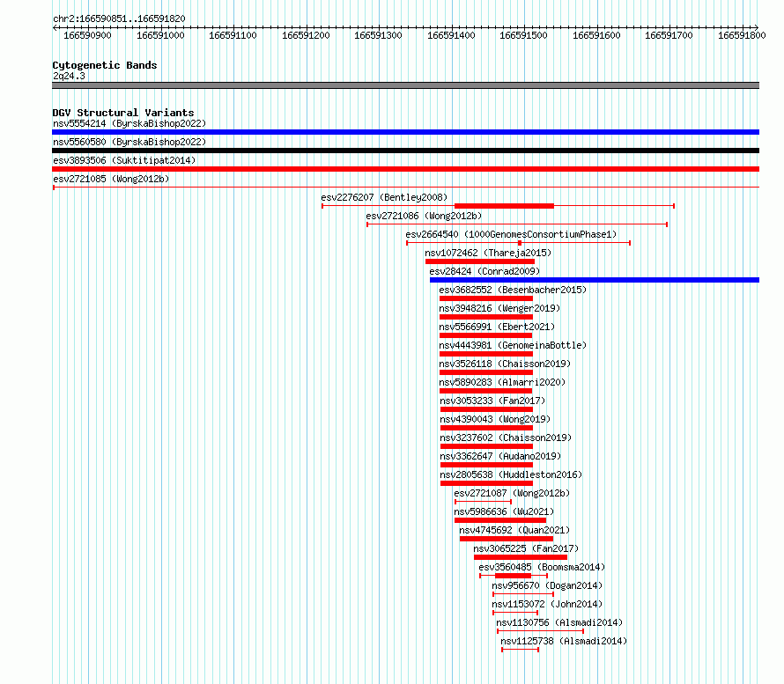Screen dimensions: 784x684
Task: Open the esv2276207 (Bentley2008) variant label
Action: (384, 197)
